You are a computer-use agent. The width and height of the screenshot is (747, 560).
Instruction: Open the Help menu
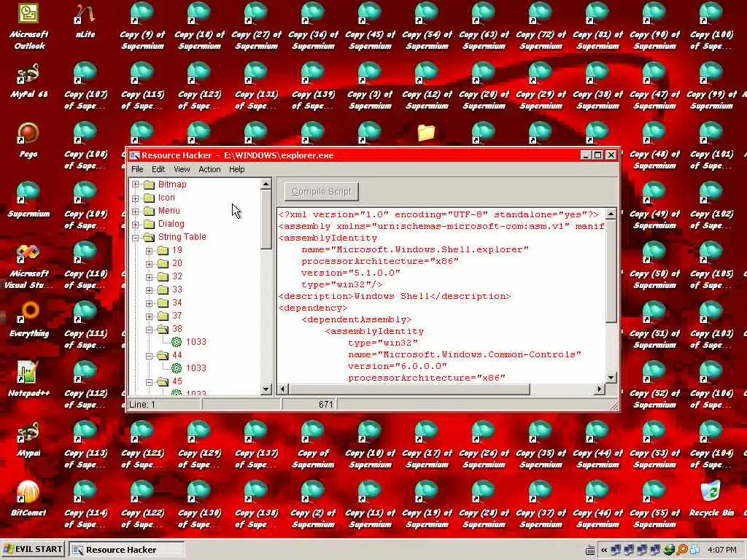[x=237, y=169]
